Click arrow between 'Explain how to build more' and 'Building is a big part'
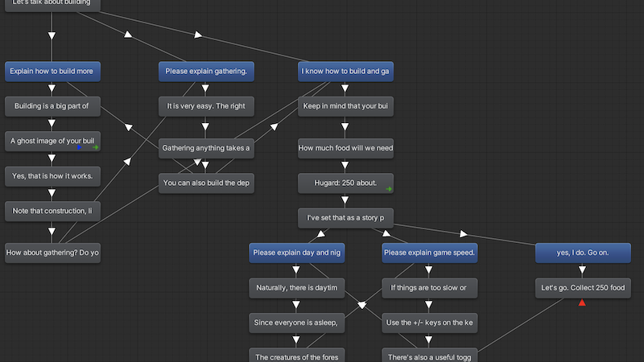The image size is (644, 362). click(52, 88)
